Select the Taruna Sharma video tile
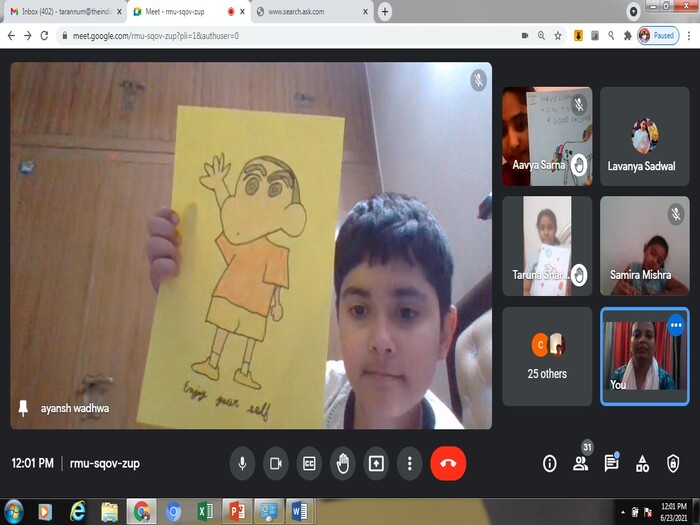 tap(547, 246)
